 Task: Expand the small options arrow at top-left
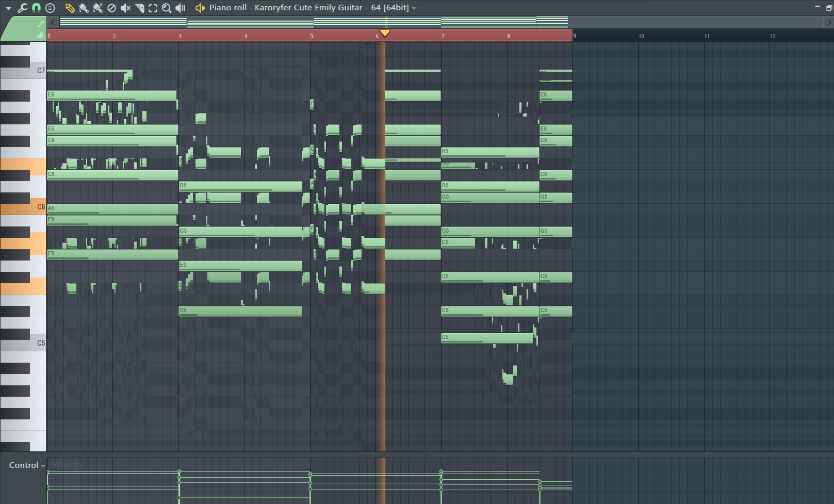point(8,8)
